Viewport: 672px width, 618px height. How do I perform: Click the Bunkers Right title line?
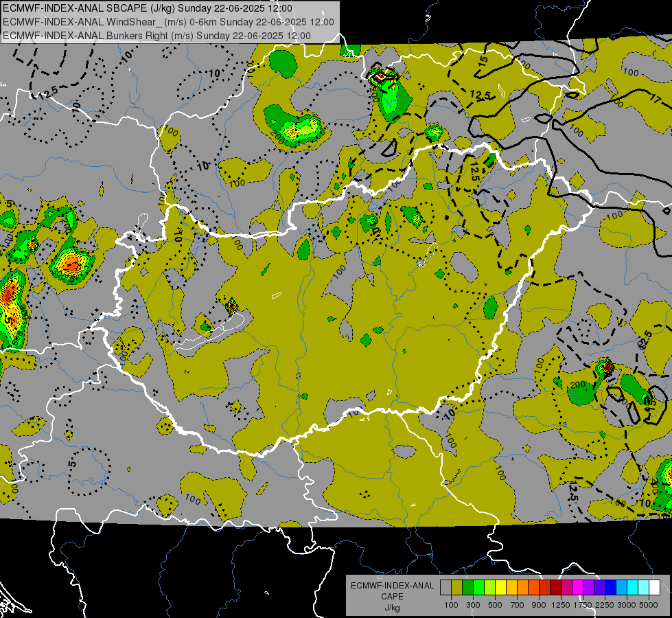(157, 36)
